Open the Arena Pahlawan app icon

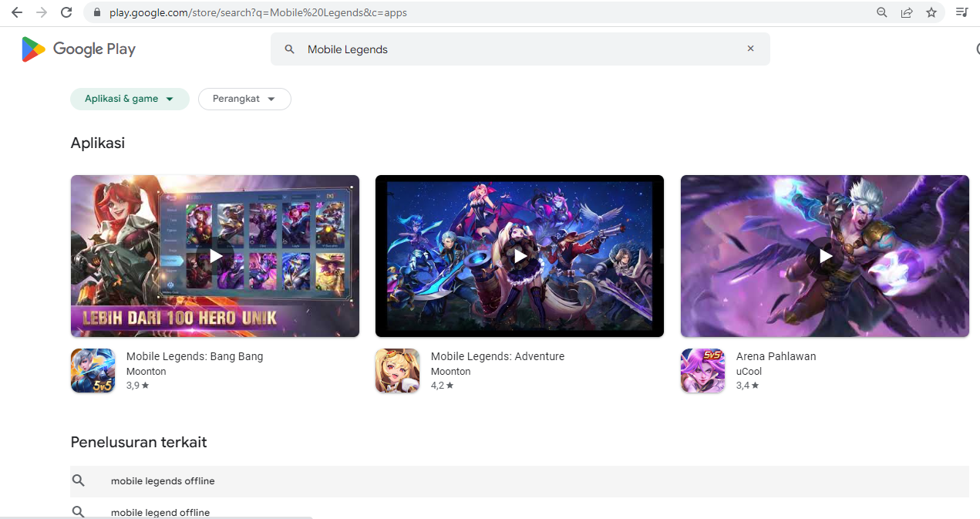(702, 371)
